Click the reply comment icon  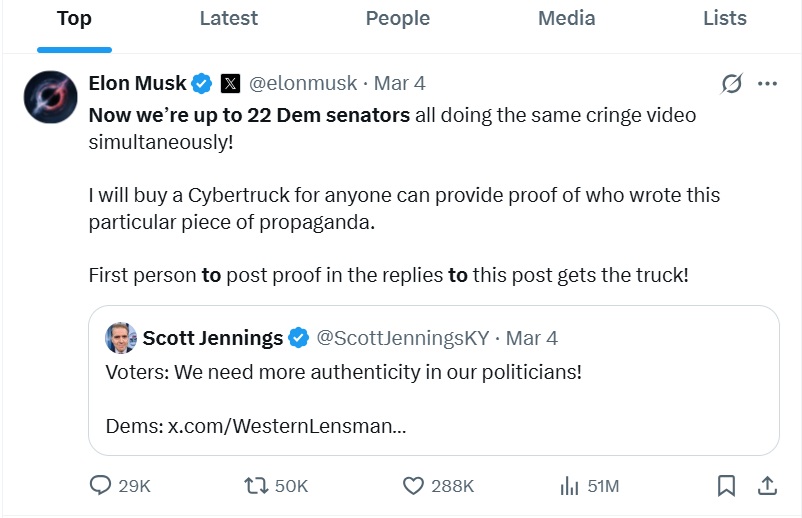pos(101,486)
